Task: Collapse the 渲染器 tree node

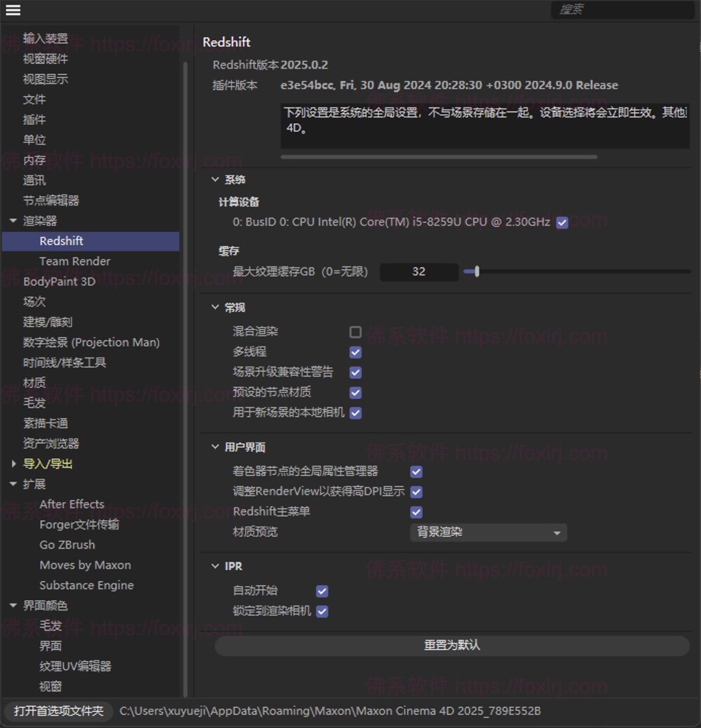Action: 13,221
